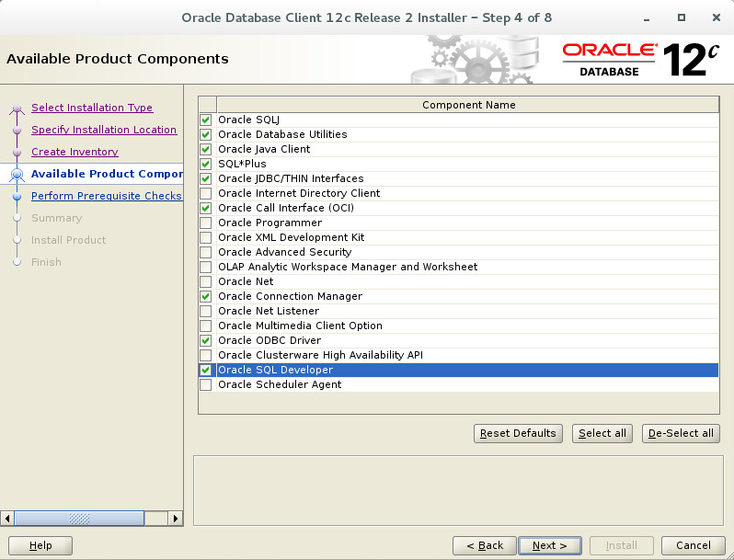
Task: Uncheck Oracle Database Utilities checkbox
Action: (205, 135)
